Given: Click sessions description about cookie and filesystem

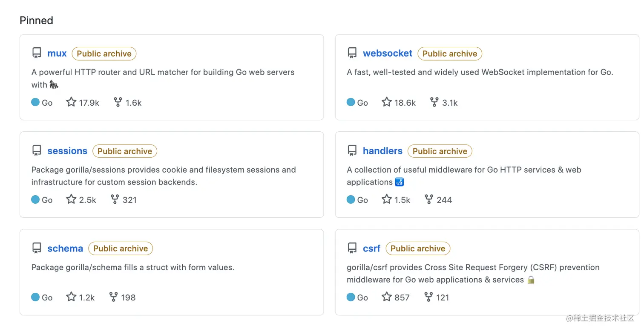Looking at the screenshot, I should pyautogui.click(x=164, y=176).
